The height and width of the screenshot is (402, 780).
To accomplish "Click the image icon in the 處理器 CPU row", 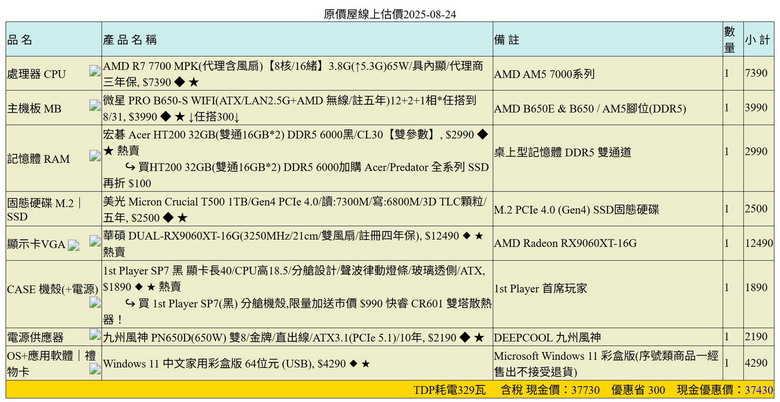I will [95, 71].
